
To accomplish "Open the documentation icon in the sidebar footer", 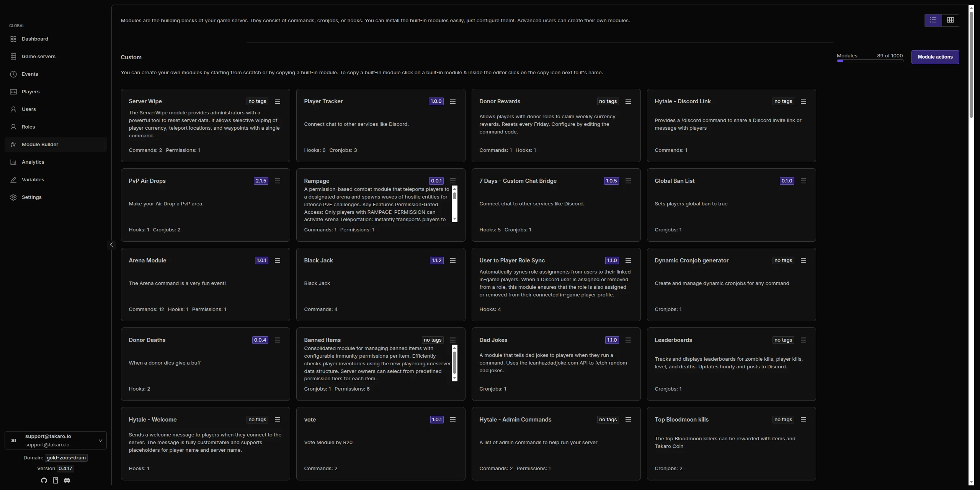I will 56,480.
